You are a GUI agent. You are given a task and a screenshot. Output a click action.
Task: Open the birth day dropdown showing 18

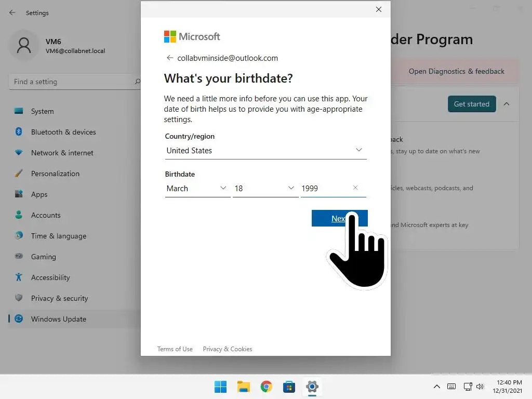pyautogui.click(x=265, y=188)
